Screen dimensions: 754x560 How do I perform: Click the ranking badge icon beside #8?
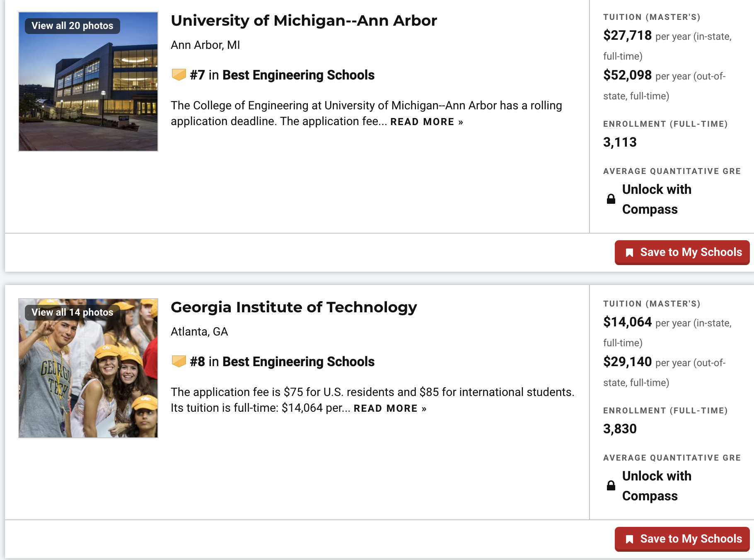click(x=179, y=362)
